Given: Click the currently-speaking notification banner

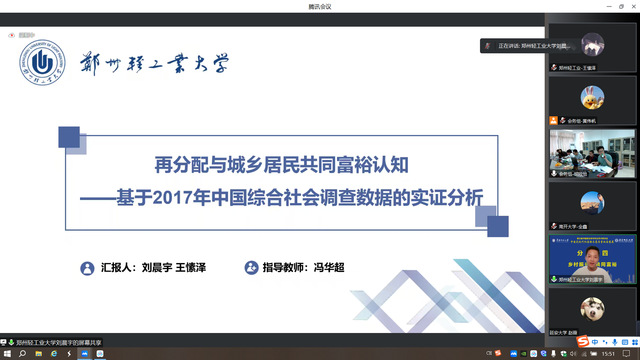Looking at the screenshot, I should (527, 46).
